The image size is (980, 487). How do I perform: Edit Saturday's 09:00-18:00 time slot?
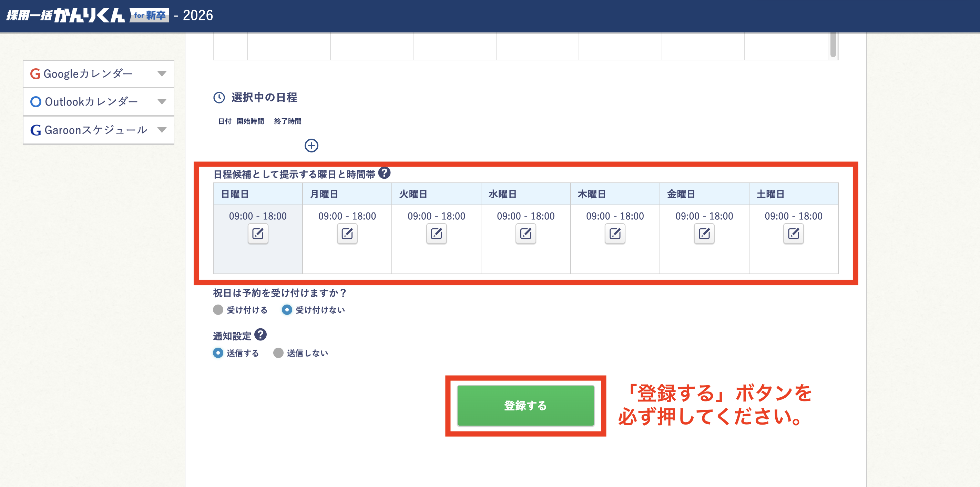tap(793, 234)
